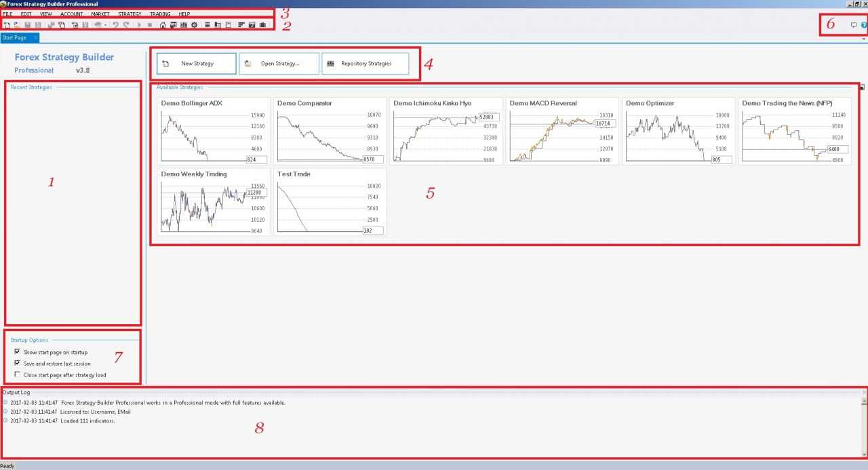
Task: Click the briefcase icon in the toolbar
Action: point(262,25)
